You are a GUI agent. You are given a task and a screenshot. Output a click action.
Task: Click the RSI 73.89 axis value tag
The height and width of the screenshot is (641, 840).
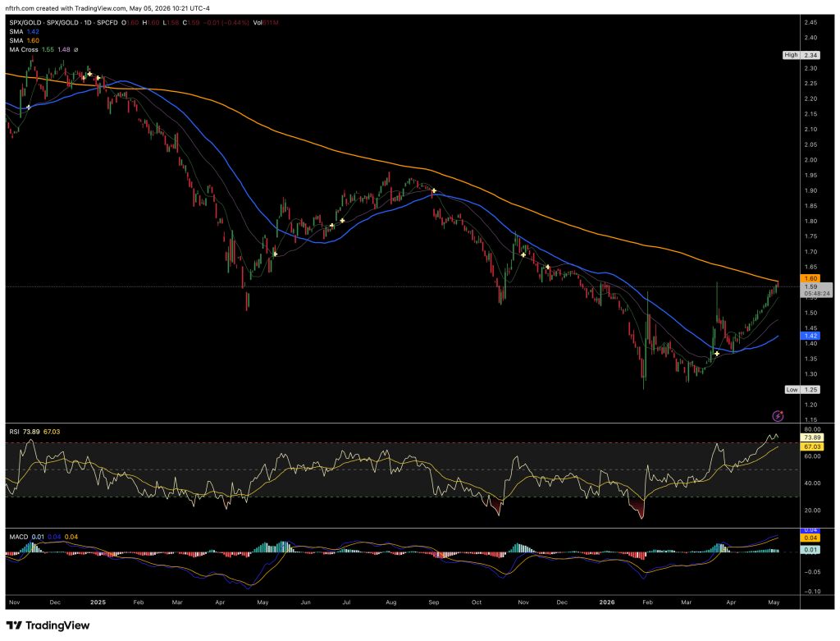[812, 438]
